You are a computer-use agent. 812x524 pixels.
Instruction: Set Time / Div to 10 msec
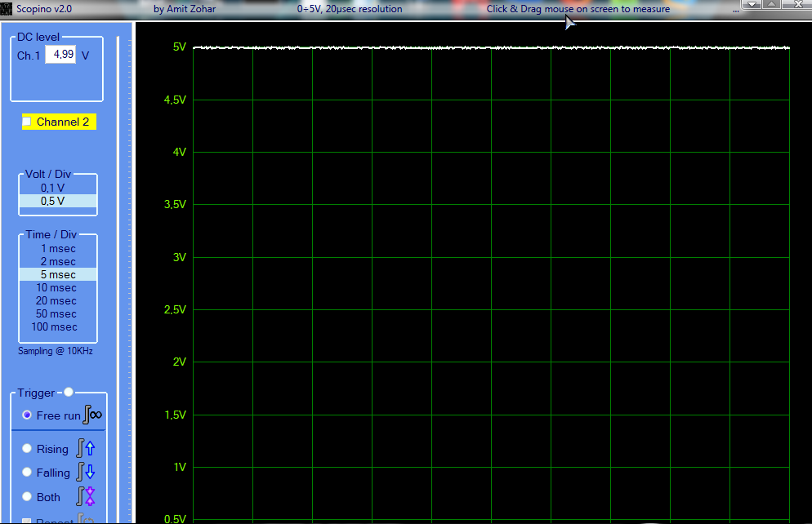click(x=56, y=288)
